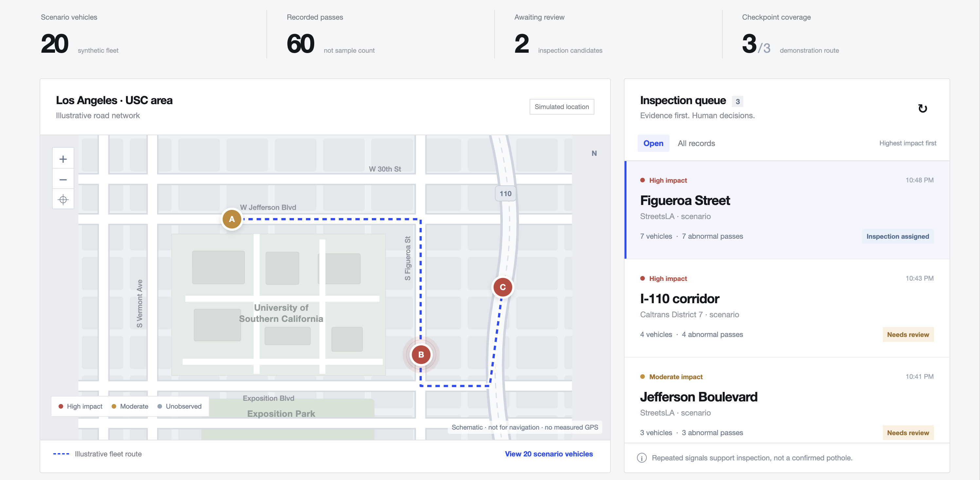
Task: Click the info icon beside repeated signals note
Action: (642, 458)
